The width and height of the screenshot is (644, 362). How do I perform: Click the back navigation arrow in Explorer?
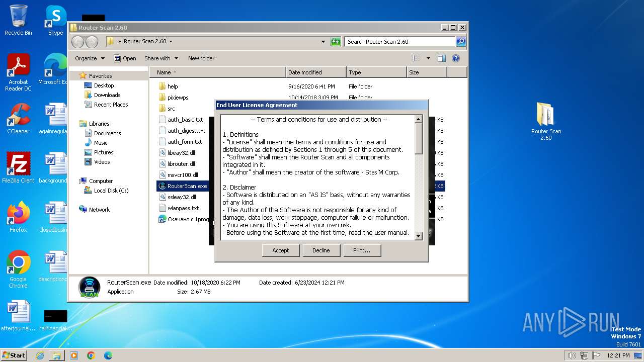(78, 42)
